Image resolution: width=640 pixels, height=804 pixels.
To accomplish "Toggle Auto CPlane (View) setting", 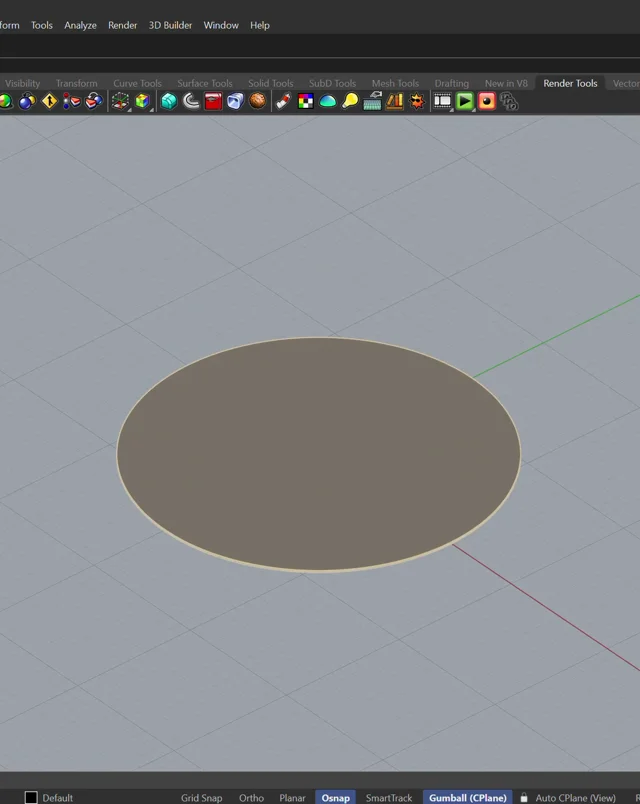I will 575,797.
